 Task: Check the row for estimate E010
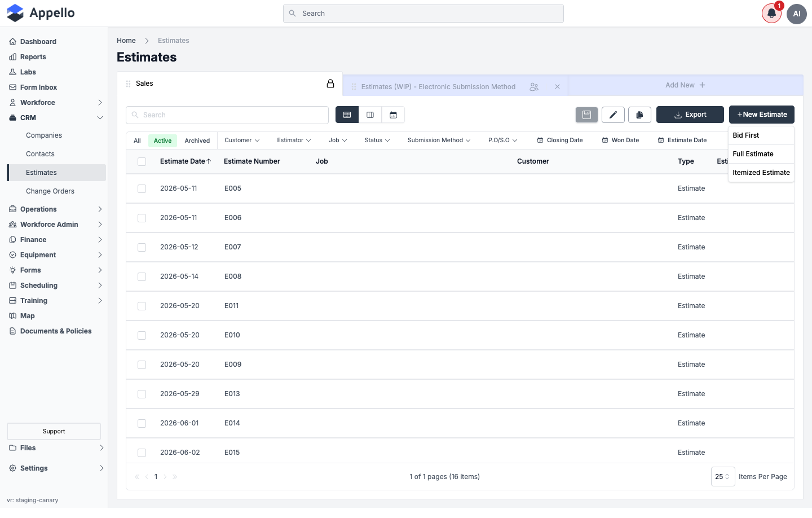coord(142,335)
